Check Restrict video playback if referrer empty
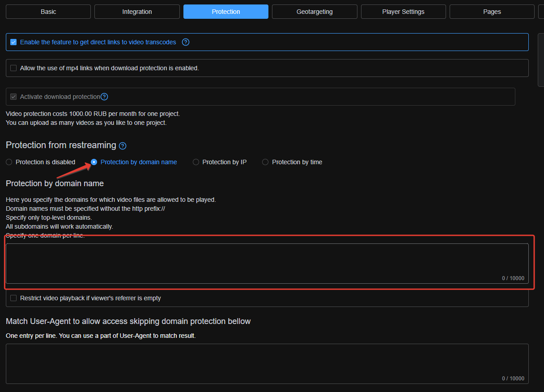 tap(13, 298)
